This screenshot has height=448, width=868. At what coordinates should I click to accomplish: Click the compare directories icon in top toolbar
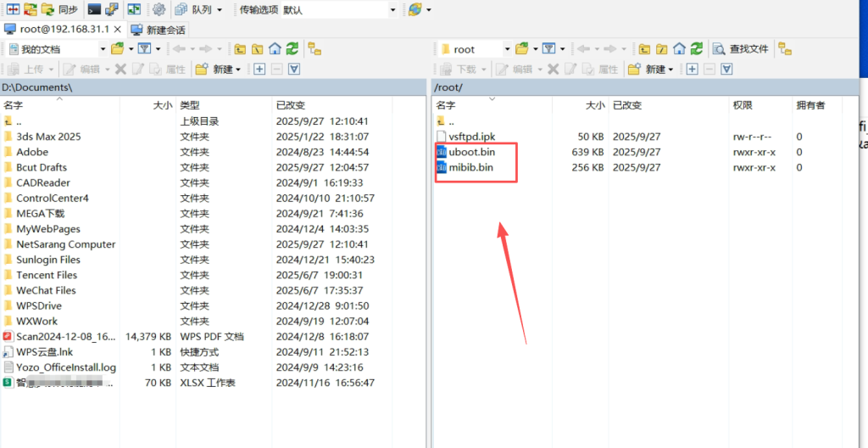pyautogui.click(x=14, y=9)
